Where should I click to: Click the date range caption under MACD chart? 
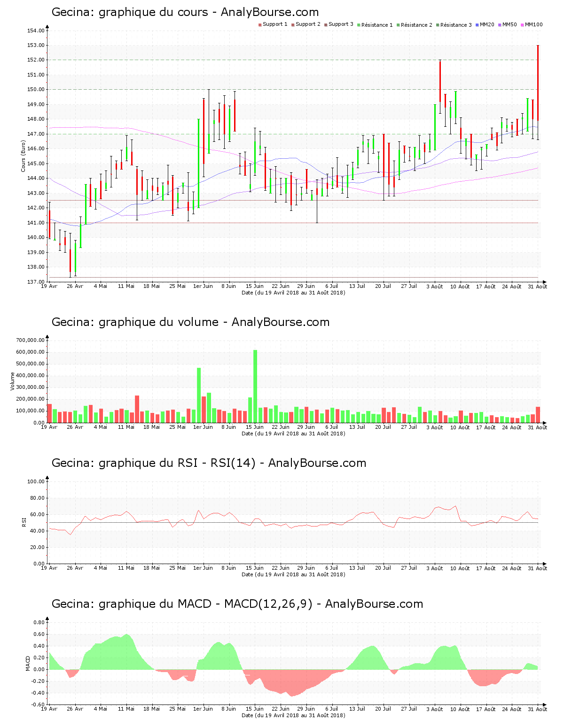click(293, 715)
